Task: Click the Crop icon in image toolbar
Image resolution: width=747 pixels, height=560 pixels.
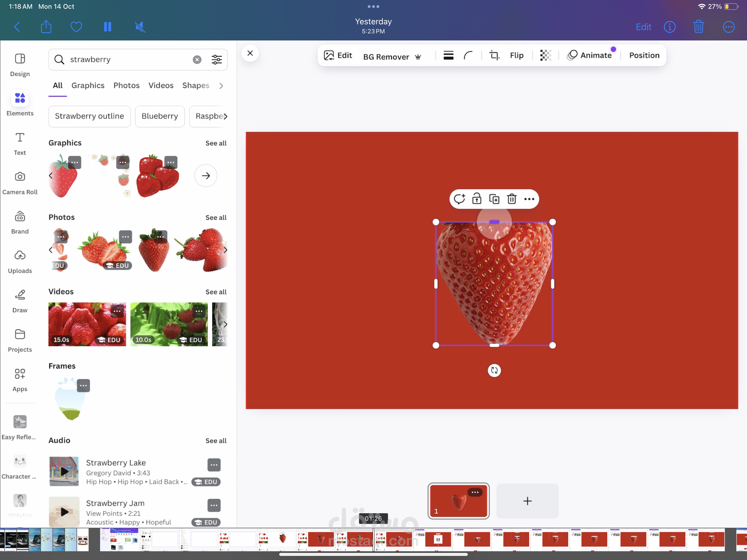Action: pyautogui.click(x=494, y=56)
